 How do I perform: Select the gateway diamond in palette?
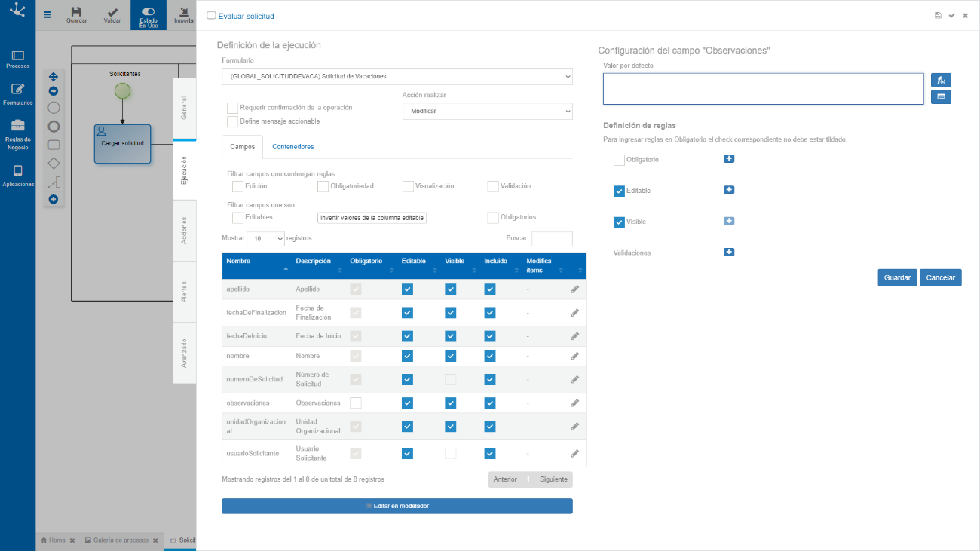pyautogui.click(x=54, y=163)
